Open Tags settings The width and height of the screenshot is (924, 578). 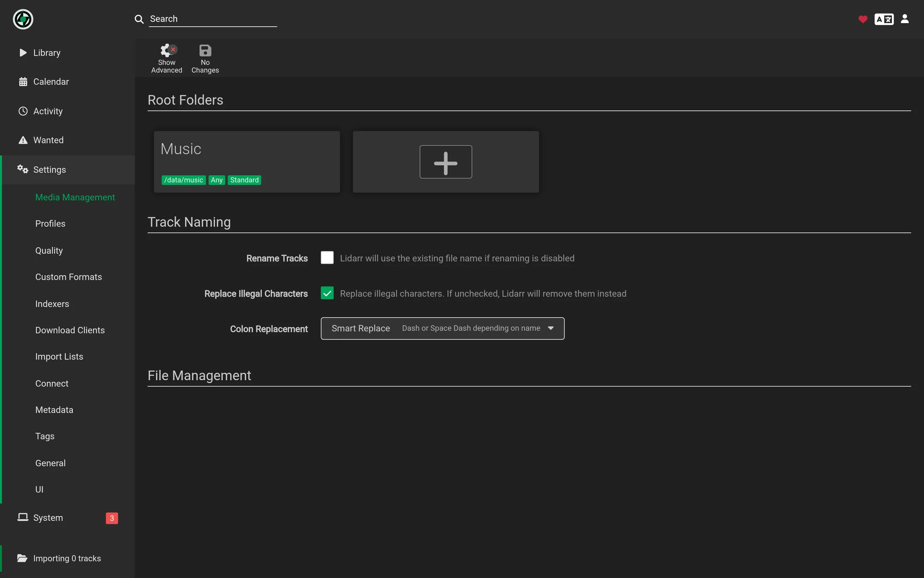pyautogui.click(x=45, y=436)
